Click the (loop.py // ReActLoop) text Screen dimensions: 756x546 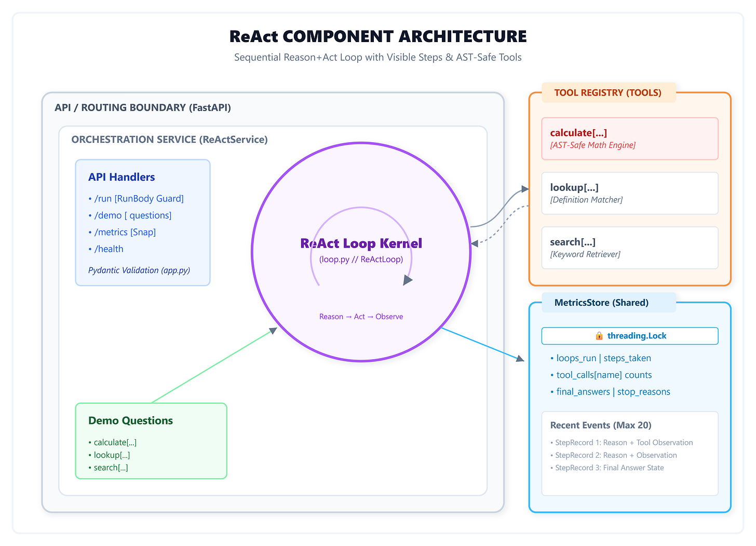361,259
